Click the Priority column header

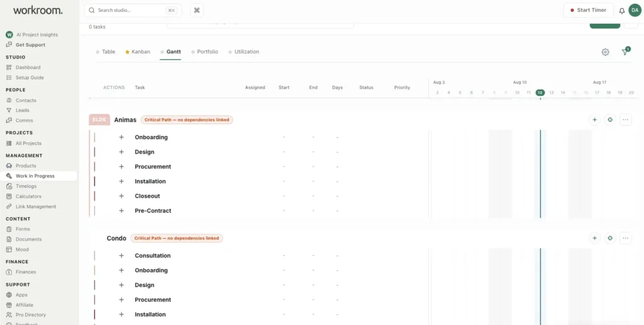point(402,88)
